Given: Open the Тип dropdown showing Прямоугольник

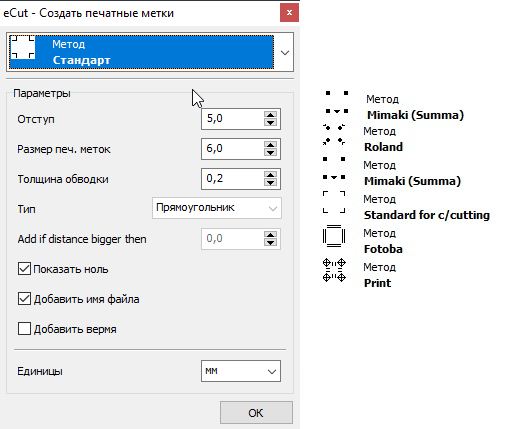Looking at the screenshot, I should point(217,208).
